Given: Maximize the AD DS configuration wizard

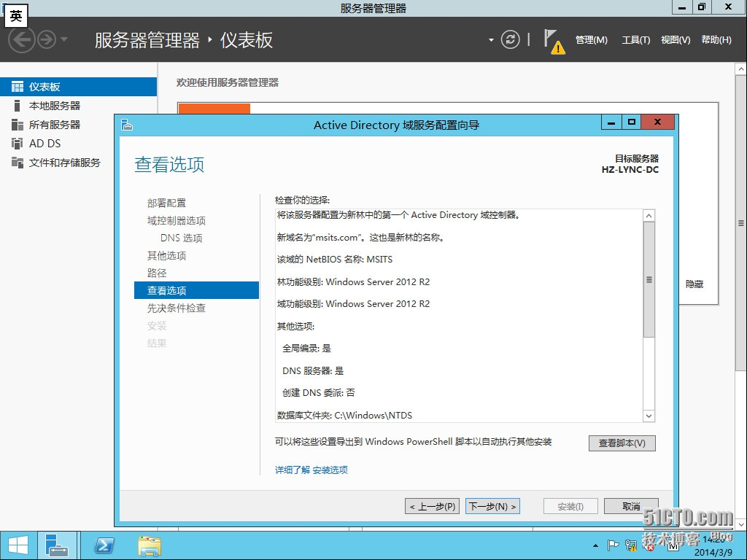Looking at the screenshot, I should 631,122.
